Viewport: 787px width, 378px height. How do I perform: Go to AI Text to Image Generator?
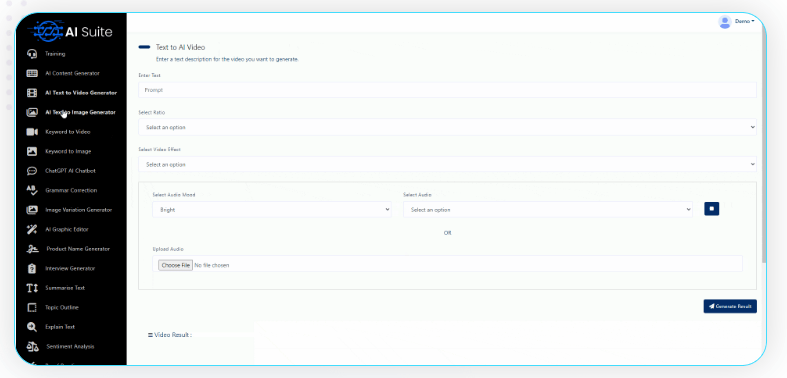80,112
